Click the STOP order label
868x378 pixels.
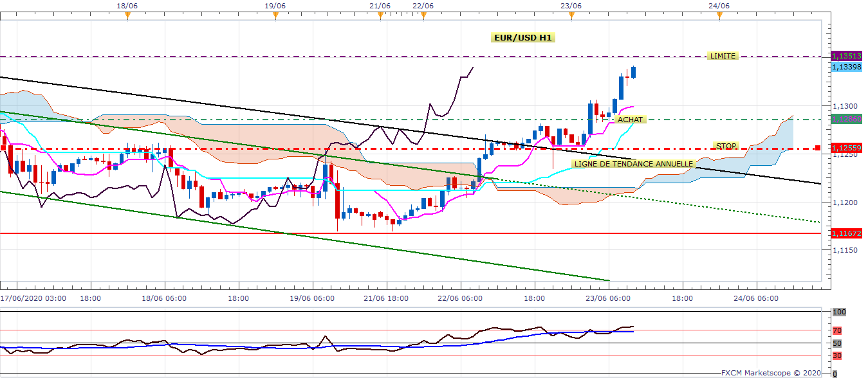[726, 146]
